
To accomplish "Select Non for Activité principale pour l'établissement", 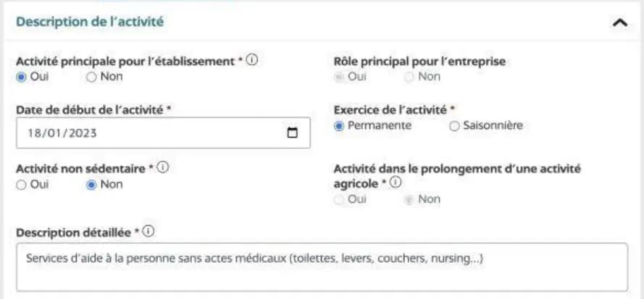I will click(91, 77).
